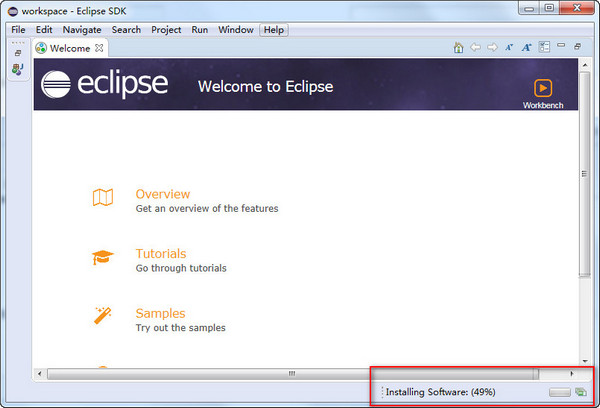Image resolution: width=600 pixels, height=408 pixels.
Task: Open the Java perspective sidebar icon
Action: pos(18,69)
